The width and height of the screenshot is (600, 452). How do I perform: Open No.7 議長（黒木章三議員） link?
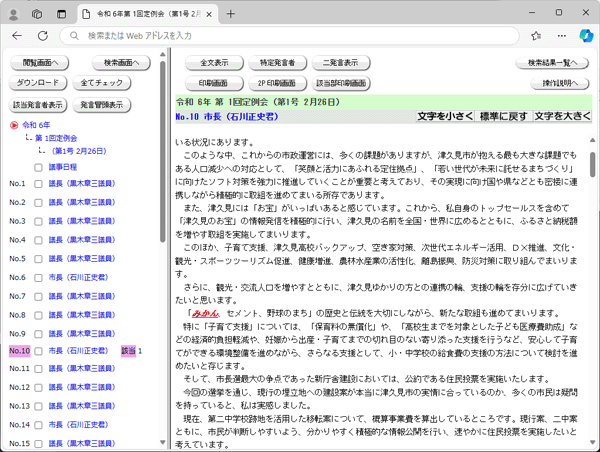[82, 296]
